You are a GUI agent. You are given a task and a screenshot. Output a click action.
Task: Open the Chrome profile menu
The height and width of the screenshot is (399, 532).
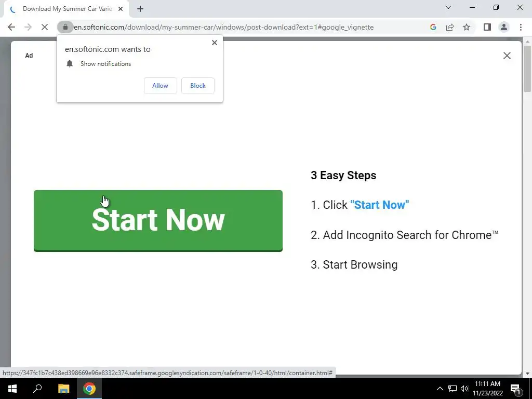point(504,27)
